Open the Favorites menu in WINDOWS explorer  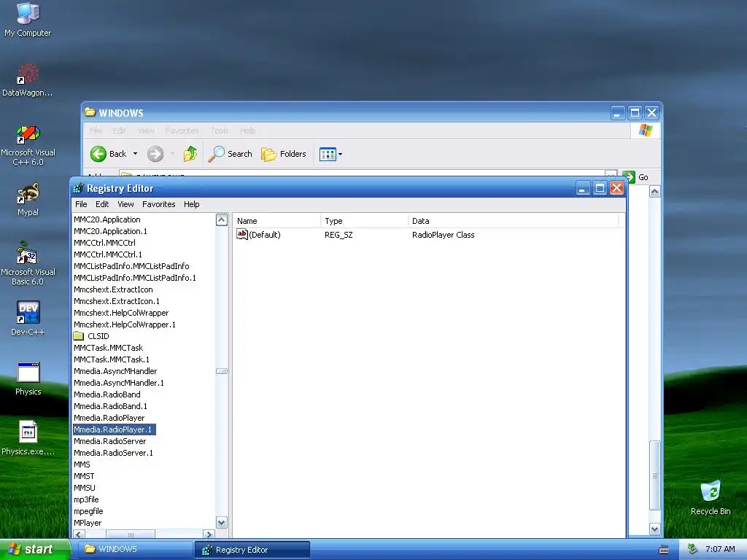[x=182, y=131]
